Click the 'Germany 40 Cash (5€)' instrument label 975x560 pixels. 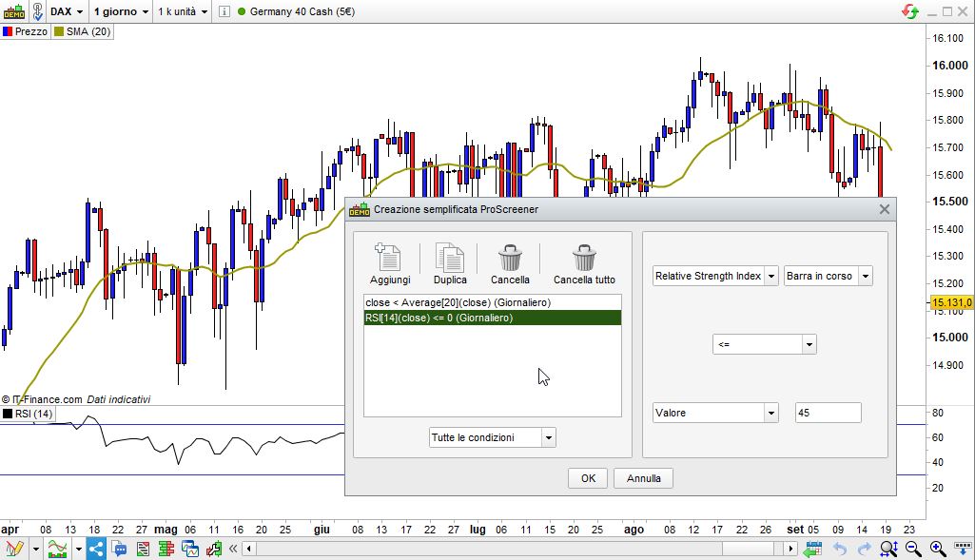tap(302, 11)
